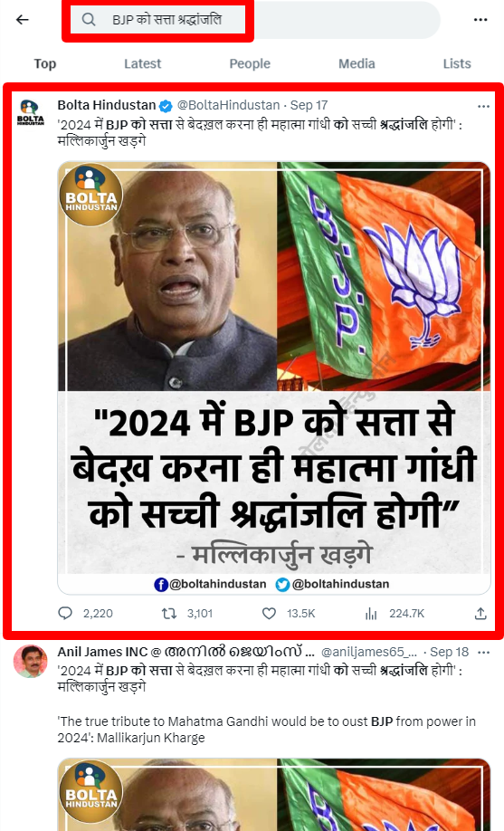Select the Media tab
The height and width of the screenshot is (831, 504).
coord(357,63)
